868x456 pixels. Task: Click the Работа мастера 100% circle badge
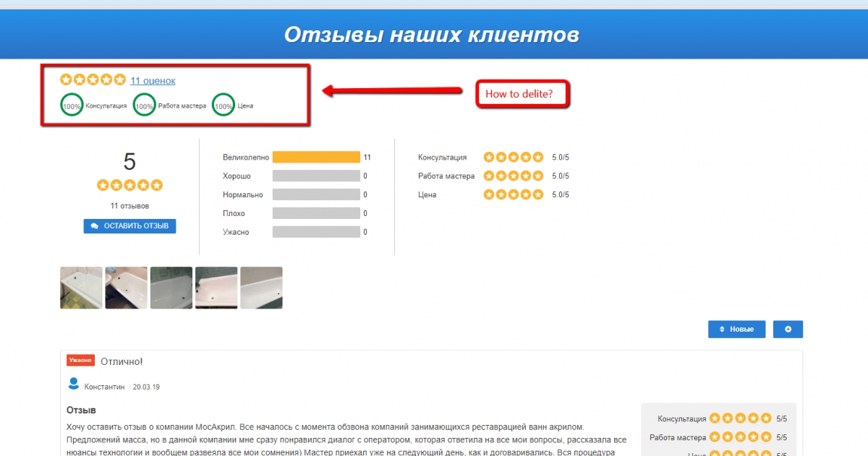click(x=145, y=106)
